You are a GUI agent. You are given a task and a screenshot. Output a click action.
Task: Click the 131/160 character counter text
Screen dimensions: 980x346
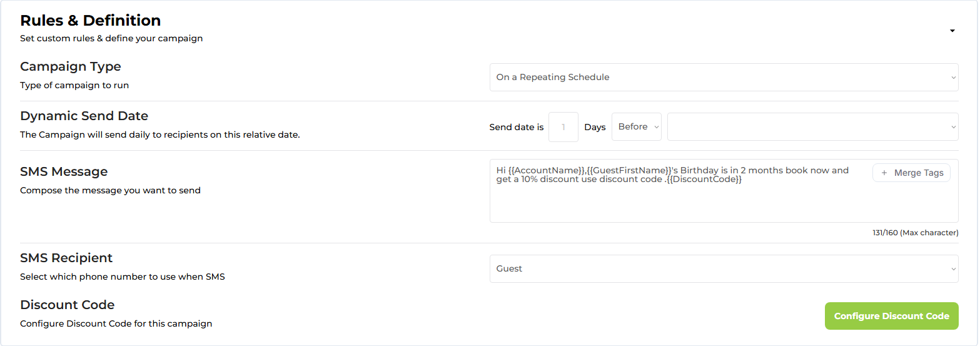click(915, 233)
